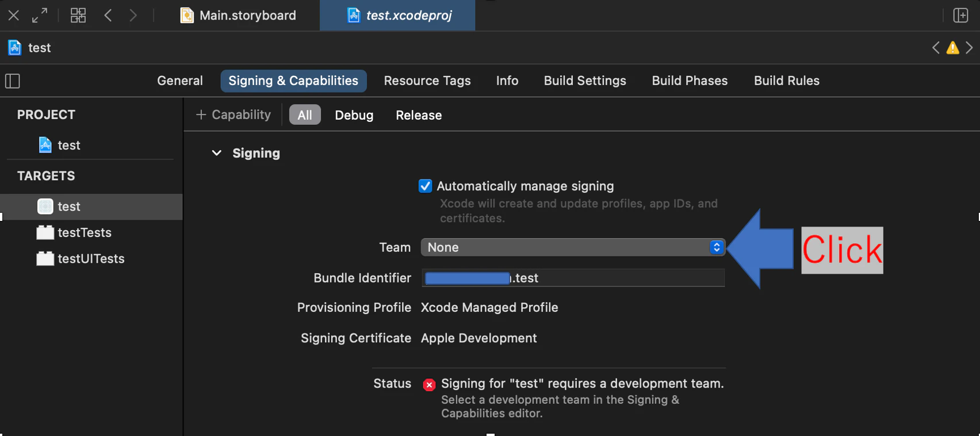Jump to next issue chevron

pyautogui.click(x=969, y=48)
